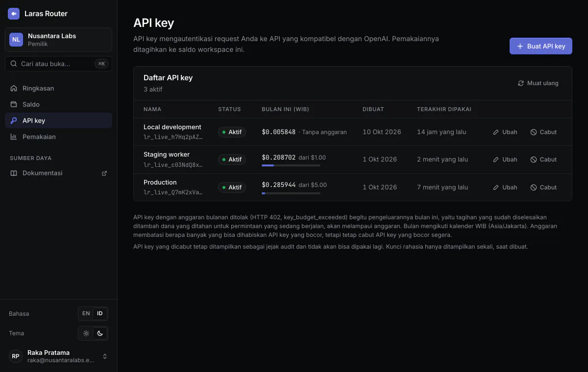
Task: Click the Local development key name
Action: [x=172, y=127]
